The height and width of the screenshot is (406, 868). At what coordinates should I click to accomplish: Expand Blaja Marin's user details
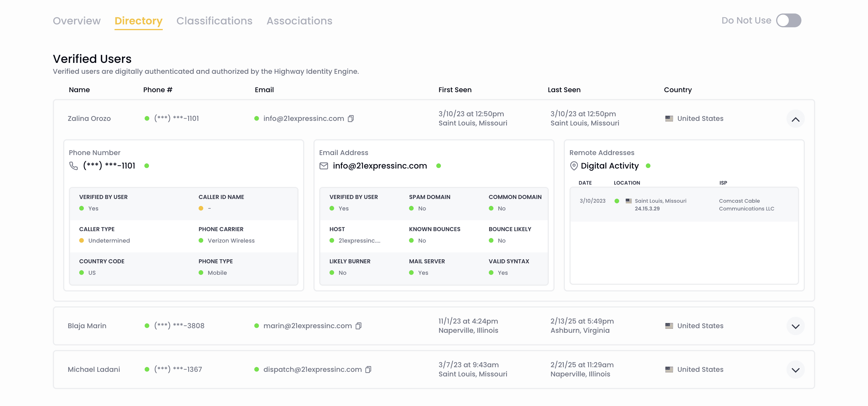click(795, 326)
